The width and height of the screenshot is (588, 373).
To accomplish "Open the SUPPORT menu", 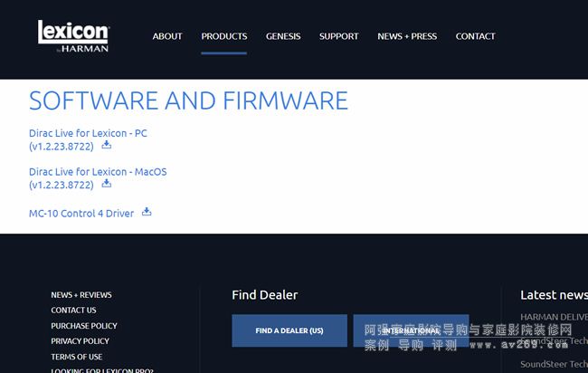I will tap(338, 36).
